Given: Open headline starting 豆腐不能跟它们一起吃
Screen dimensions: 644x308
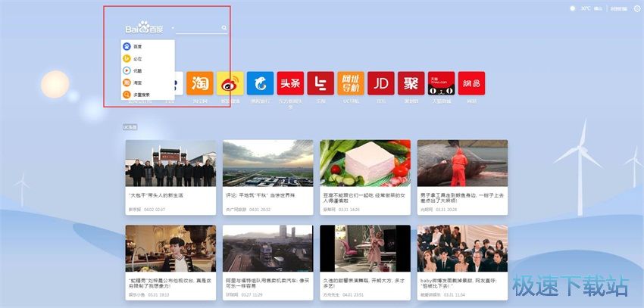Looking at the screenshot, I should click(364, 198).
